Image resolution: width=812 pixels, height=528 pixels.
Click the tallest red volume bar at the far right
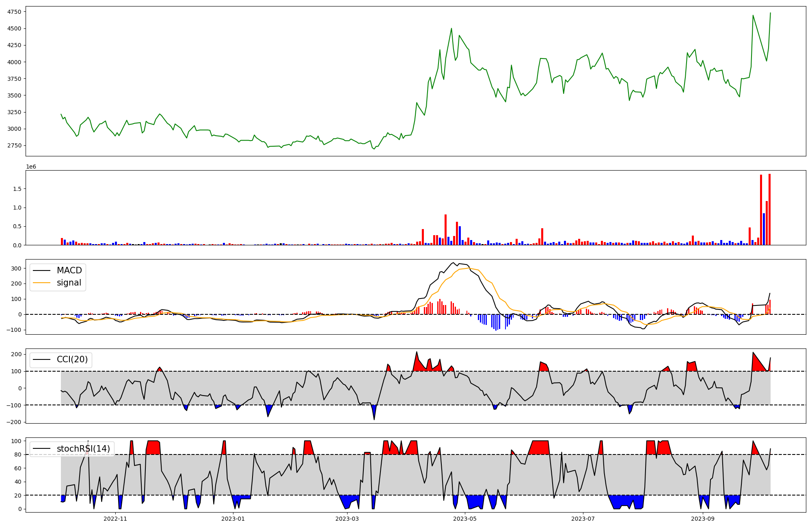click(769, 210)
